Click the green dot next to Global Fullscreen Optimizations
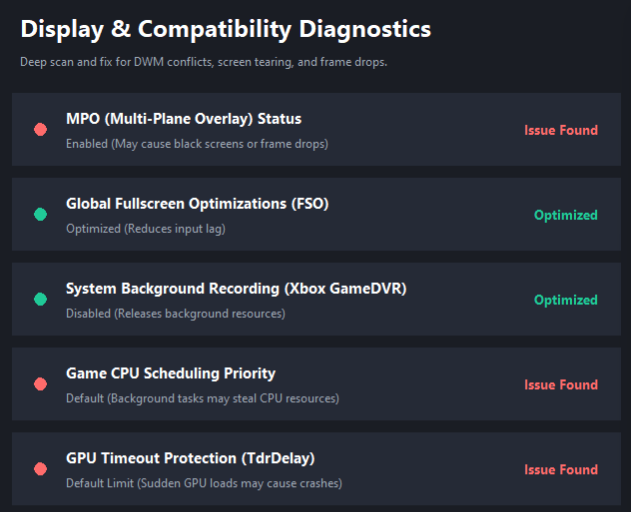The image size is (631, 512). coord(40,214)
